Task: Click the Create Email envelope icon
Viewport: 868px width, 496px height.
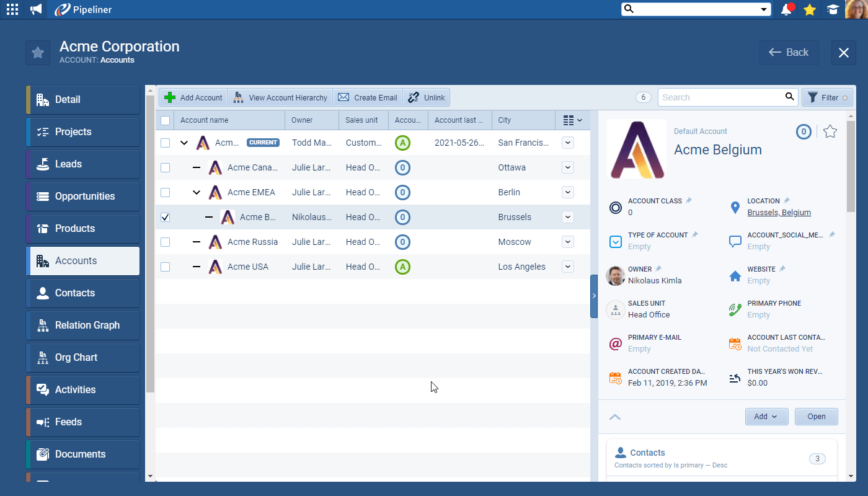Action: click(x=343, y=97)
